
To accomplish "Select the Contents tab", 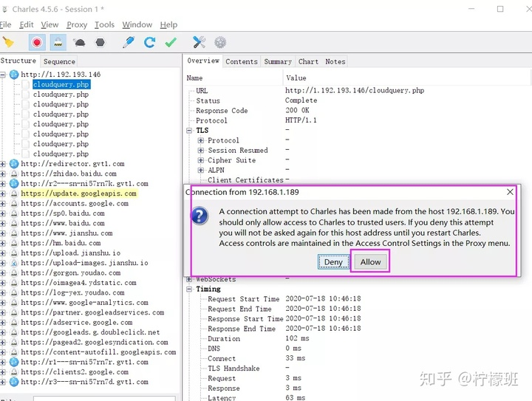I will (242, 62).
